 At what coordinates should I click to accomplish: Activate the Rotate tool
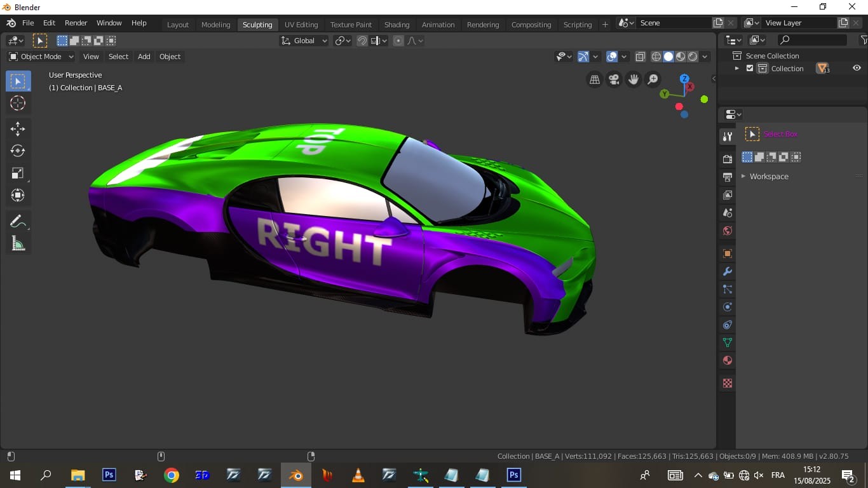[x=18, y=151]
